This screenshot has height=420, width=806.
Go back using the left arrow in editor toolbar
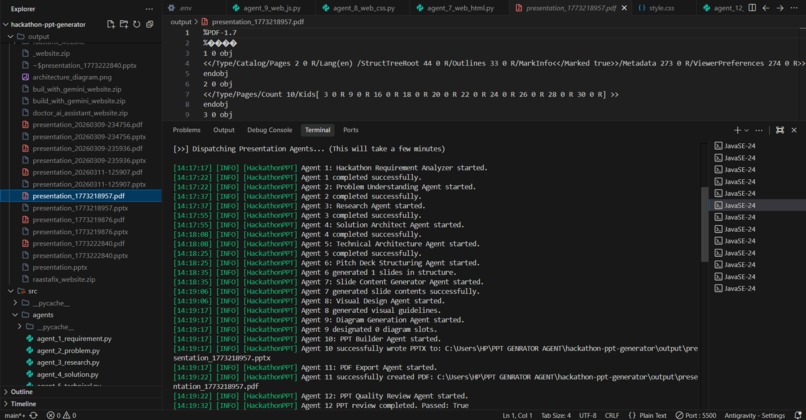click(766, 8)
